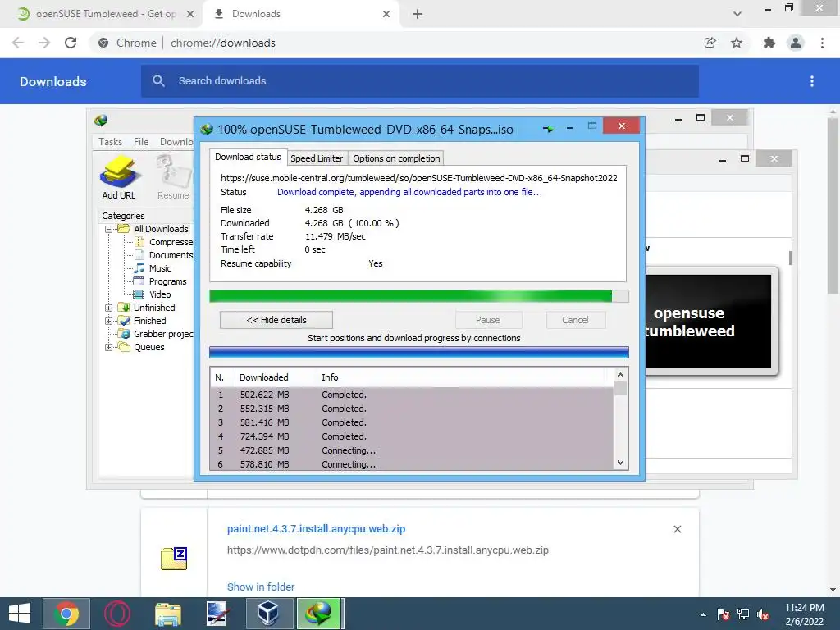Click the green download progress bar
Image resolution: width=840 pixels, height=630 pixels.
coord(419,296)
